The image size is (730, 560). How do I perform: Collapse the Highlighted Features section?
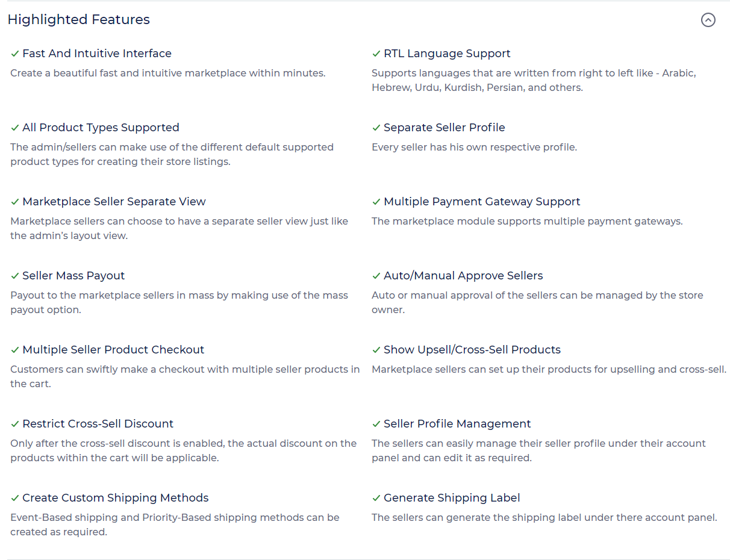[x=708, y=20]
